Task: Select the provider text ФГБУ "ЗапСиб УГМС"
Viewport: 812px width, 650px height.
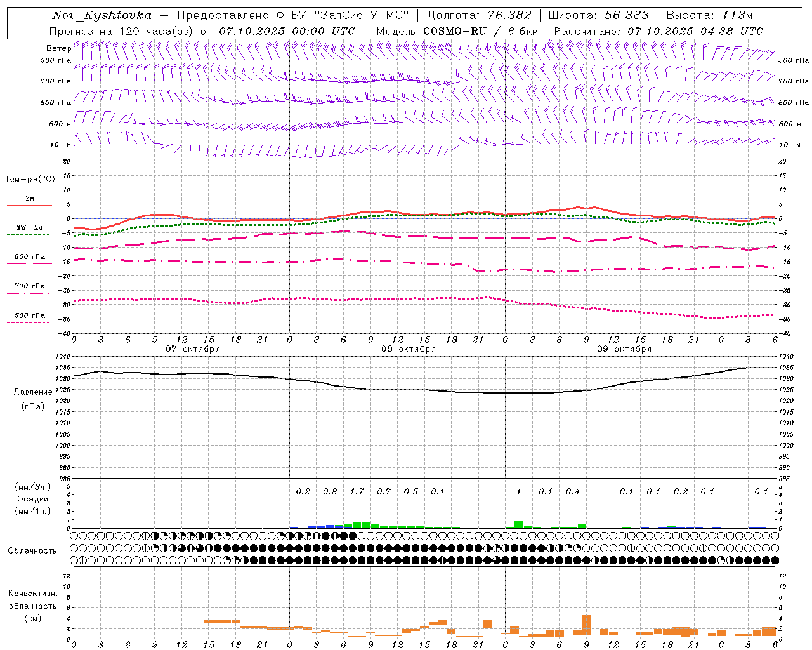Action: pos(343,15)
